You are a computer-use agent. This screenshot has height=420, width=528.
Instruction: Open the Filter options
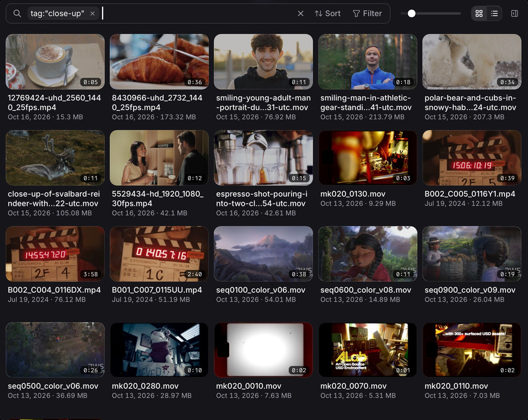coord(367,14)
